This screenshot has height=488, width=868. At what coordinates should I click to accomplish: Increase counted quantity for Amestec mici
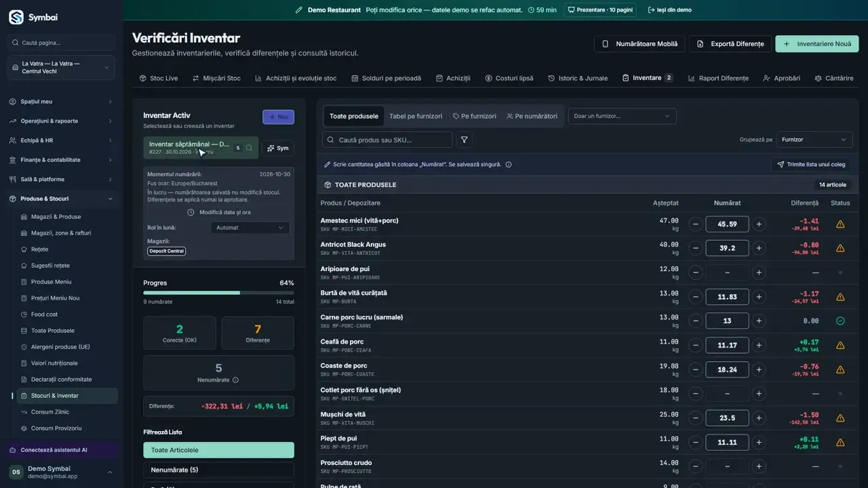(759, 224)
